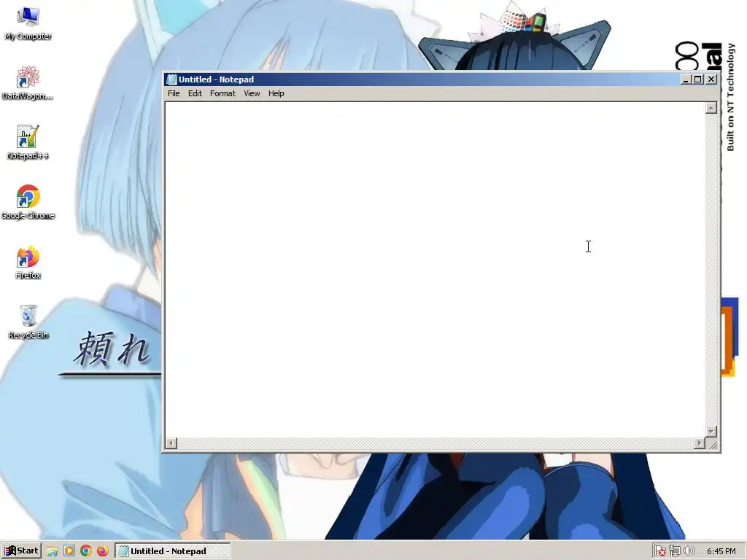
Task: Click the 6:45 PM taskbar clock
Action: pyautogui.click(x=721, y=551)
